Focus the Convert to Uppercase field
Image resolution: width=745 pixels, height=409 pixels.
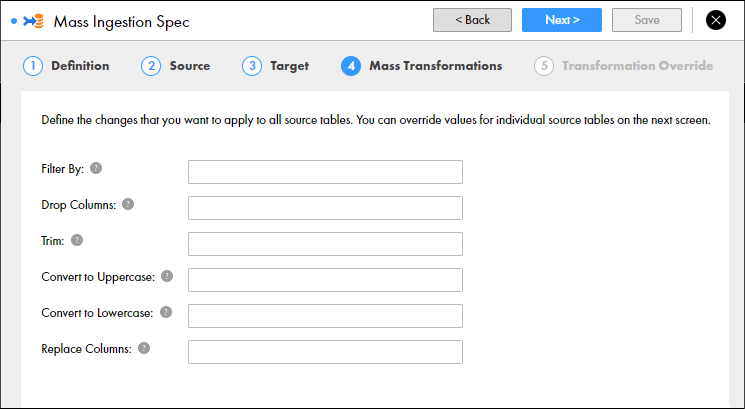click(x=325, y=280)
